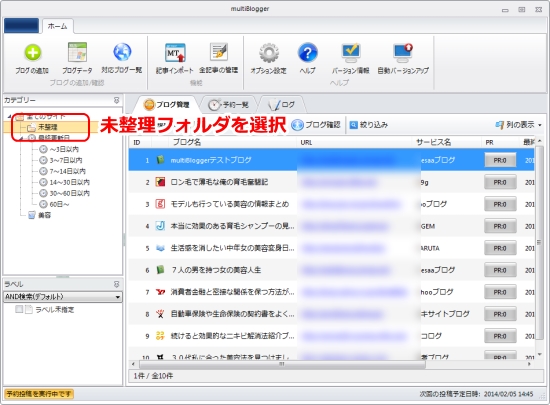Select the ~3日以内 tree item
550x405 pixels.
coord(59,149)
